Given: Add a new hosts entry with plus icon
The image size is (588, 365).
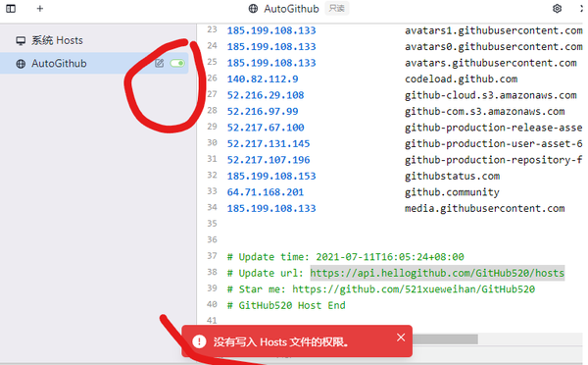Looking at the screenshot, I should click(40, 8).
